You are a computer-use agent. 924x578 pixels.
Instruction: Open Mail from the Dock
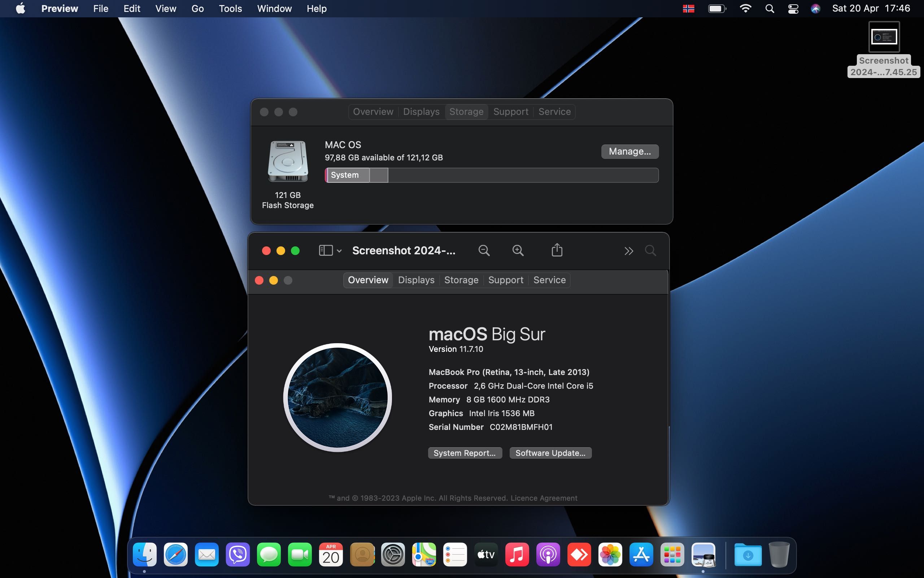pyautogui.click(x=206, y=554)
